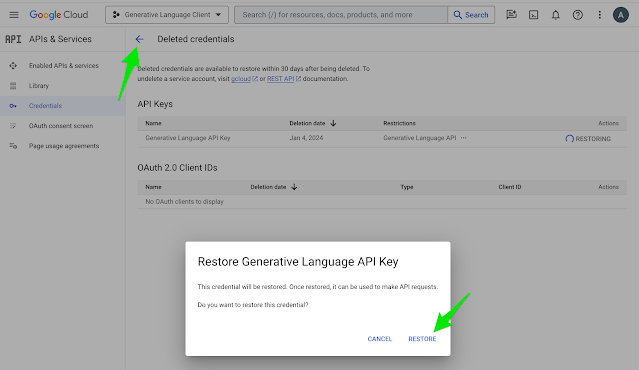This screenshot has width=639, height=370.
Task: Open the Generative Language Client project picker
Action: tap(167, 15)
